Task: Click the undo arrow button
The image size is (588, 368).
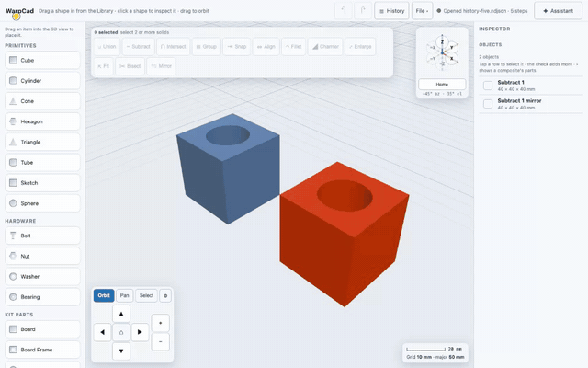Action: coord(343,11)
